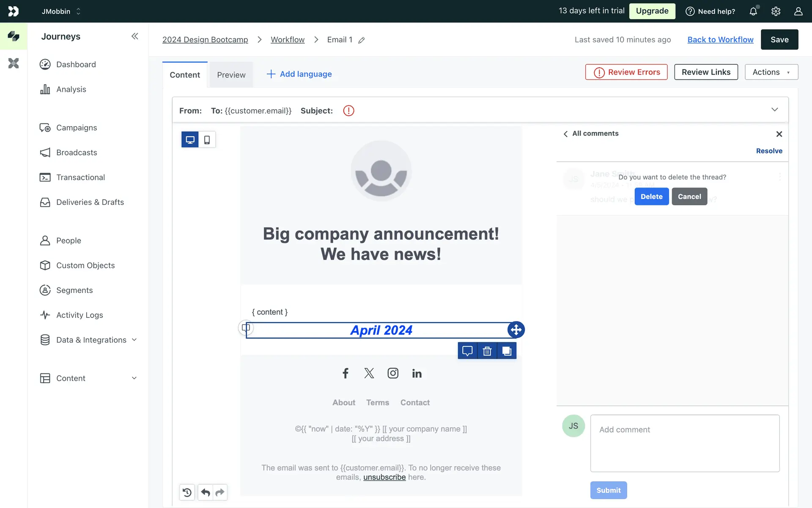The image size is (812, 508).
Task: Collapse the Journeys sidebar
Action: [134, 36]
